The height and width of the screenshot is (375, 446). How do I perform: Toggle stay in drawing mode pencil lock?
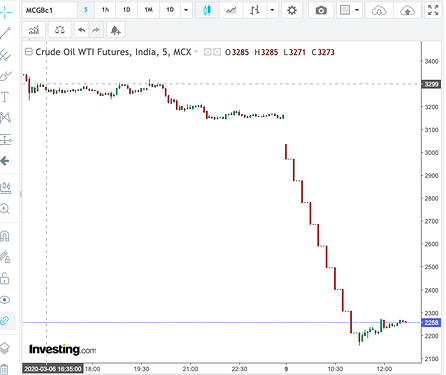5,257
